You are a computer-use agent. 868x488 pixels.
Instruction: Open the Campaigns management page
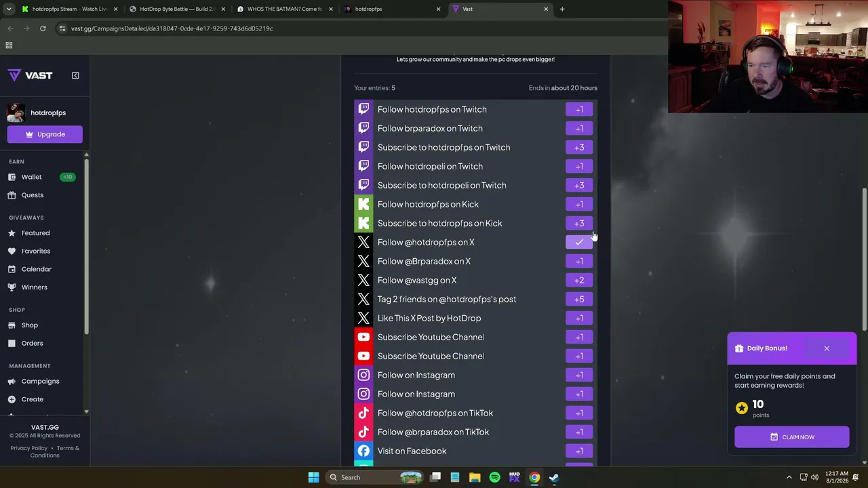point(40,381)
